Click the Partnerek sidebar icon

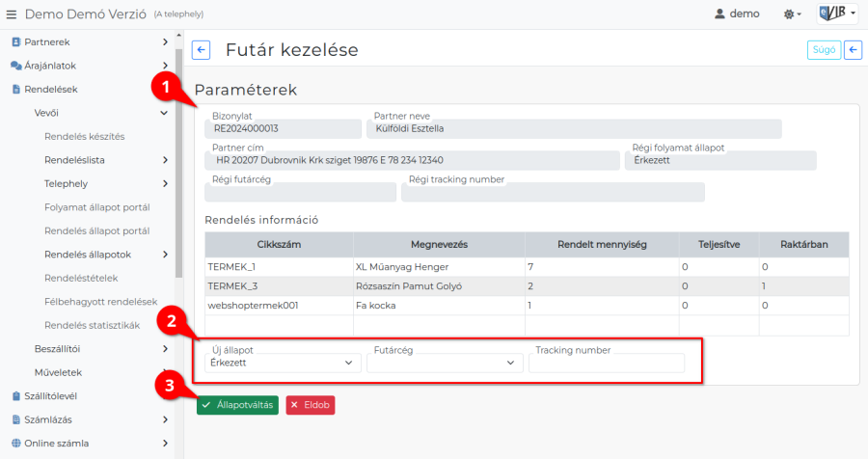click(15, 42)
